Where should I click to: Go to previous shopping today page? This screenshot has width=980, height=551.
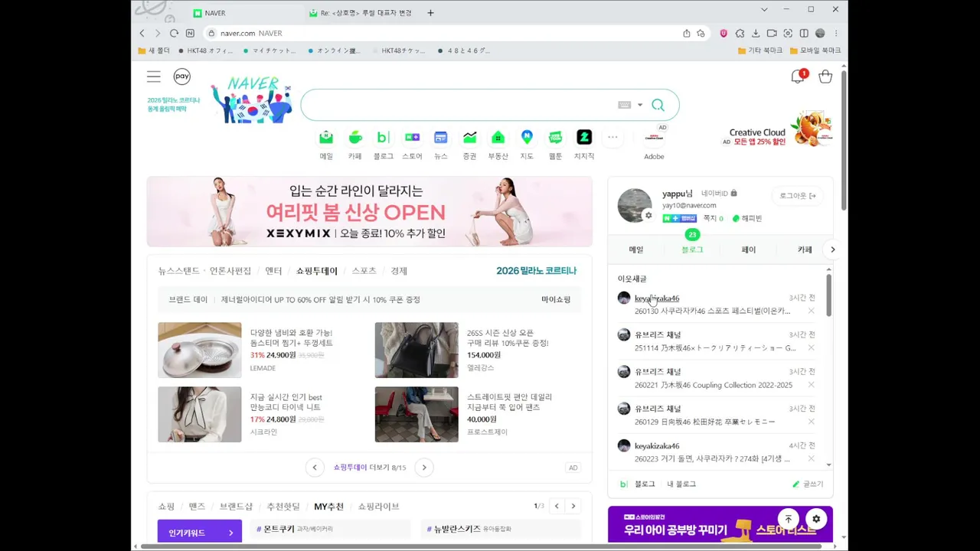tap(315, 468)
